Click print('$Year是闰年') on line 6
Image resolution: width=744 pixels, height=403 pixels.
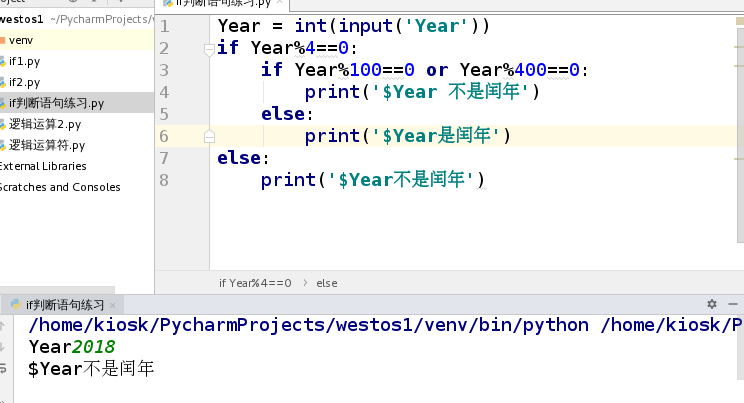[408, 136]
